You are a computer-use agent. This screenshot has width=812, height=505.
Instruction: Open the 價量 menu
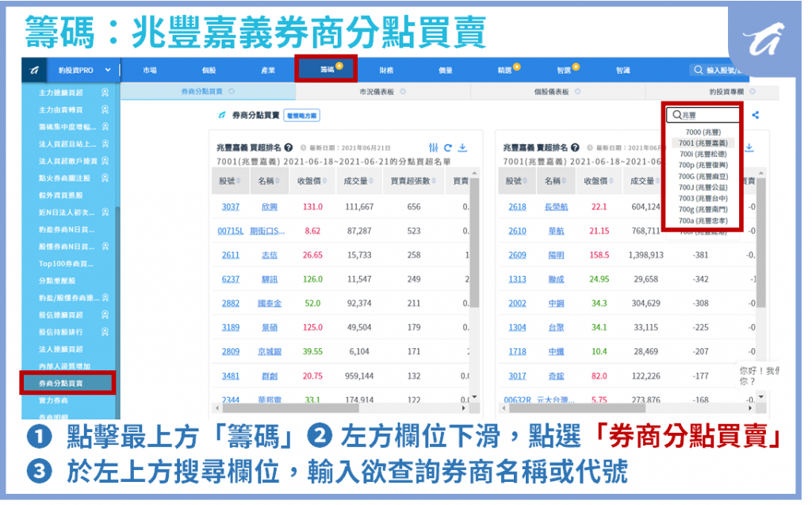(x=446, y=70)
